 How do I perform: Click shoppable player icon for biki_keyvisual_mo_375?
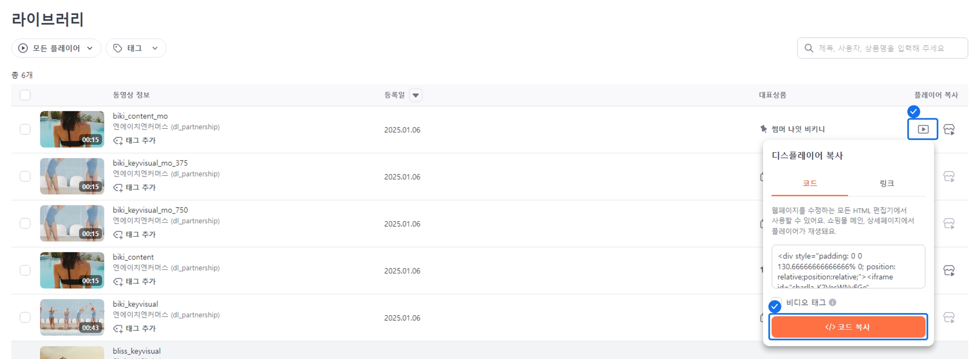click(x=949, y=177)
